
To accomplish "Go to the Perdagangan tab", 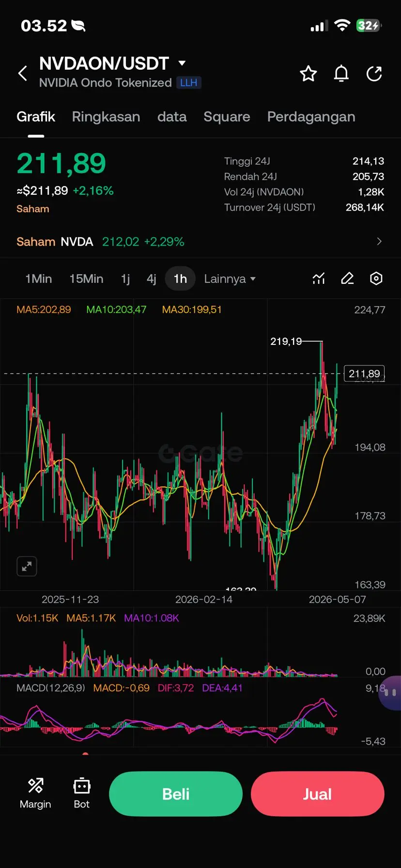I will (x=311, y=117).
